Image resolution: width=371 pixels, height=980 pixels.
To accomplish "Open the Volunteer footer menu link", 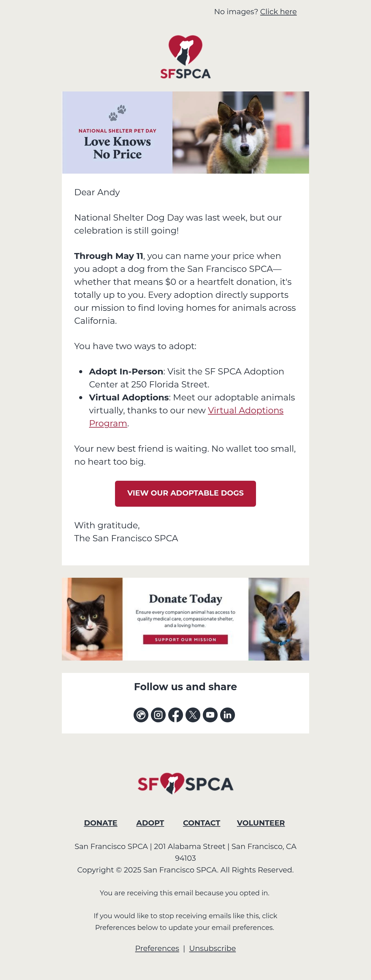I will coord(261,823).
